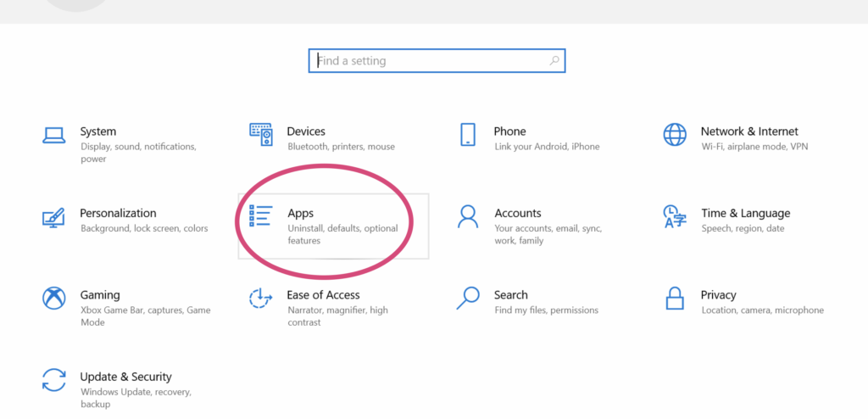Click "Xbox Game Bar, captures, Game Mode"
The height and width of the screenshot is (419, 868).
click(146, 316)
